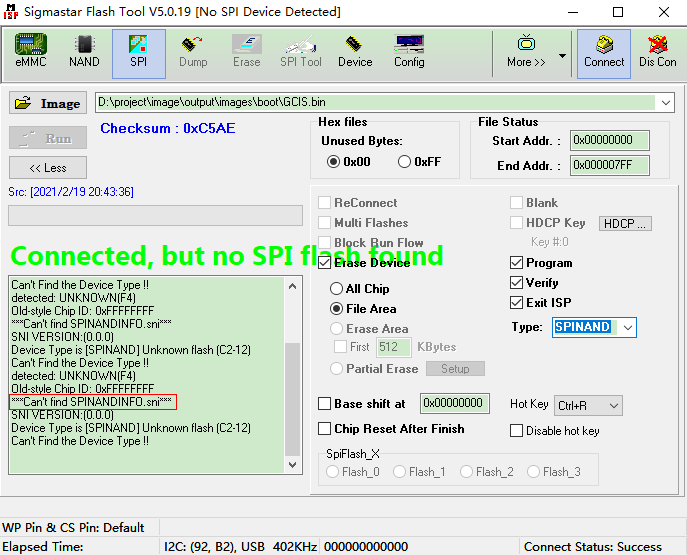Select the Flash_2 radio button

coord(466,472)
